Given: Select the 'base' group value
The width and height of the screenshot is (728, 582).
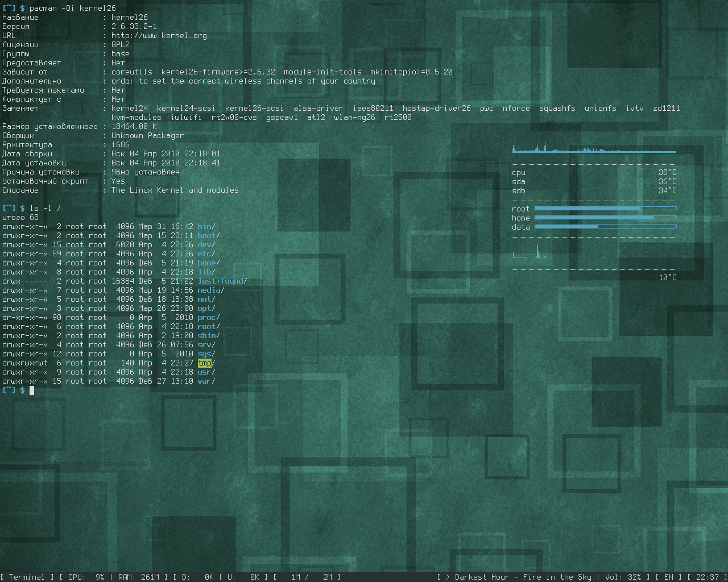Looking at the screenshot, I should click(121, 53).
